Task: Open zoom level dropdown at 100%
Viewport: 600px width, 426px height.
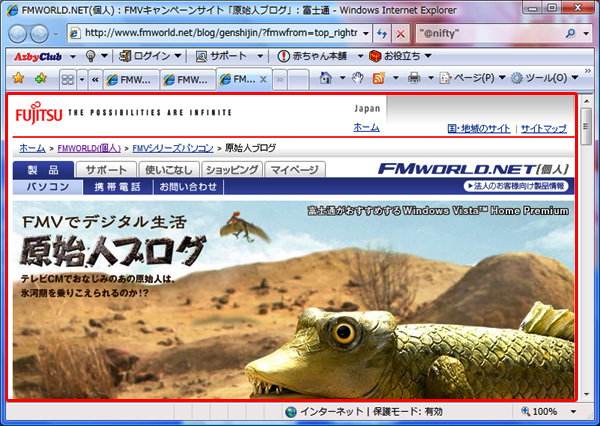Action: coord(573,412)
